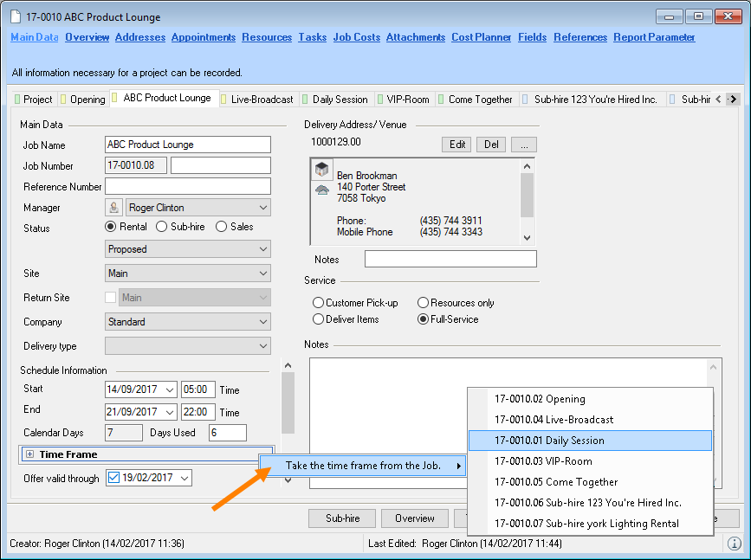
Task: Choose the Deliver Items service option
Action: coord(318,319)
